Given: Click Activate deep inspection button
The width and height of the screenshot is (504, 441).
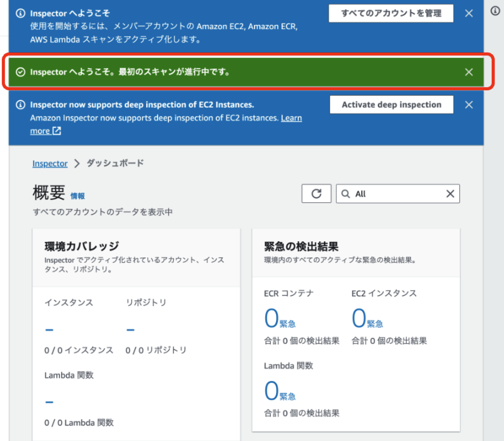Looking at the screenshot, I should pyautogui.click(x=392, y=105).
